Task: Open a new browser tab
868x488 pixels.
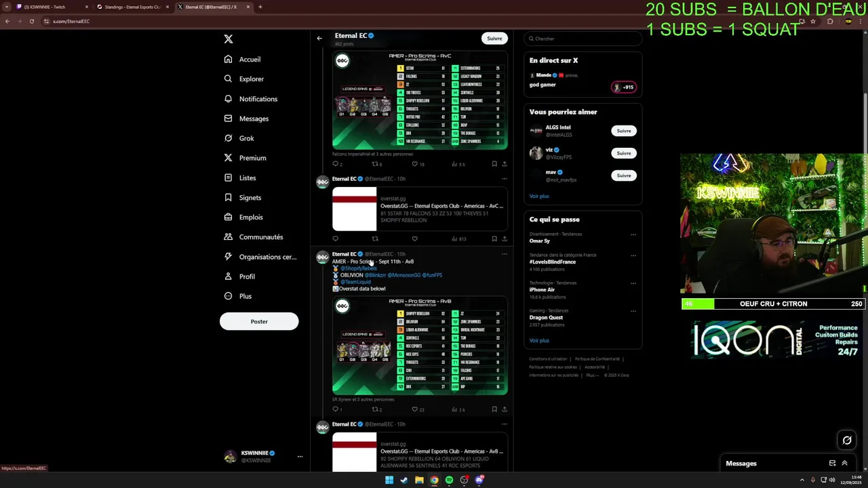Action: click(x=260, y=7)
